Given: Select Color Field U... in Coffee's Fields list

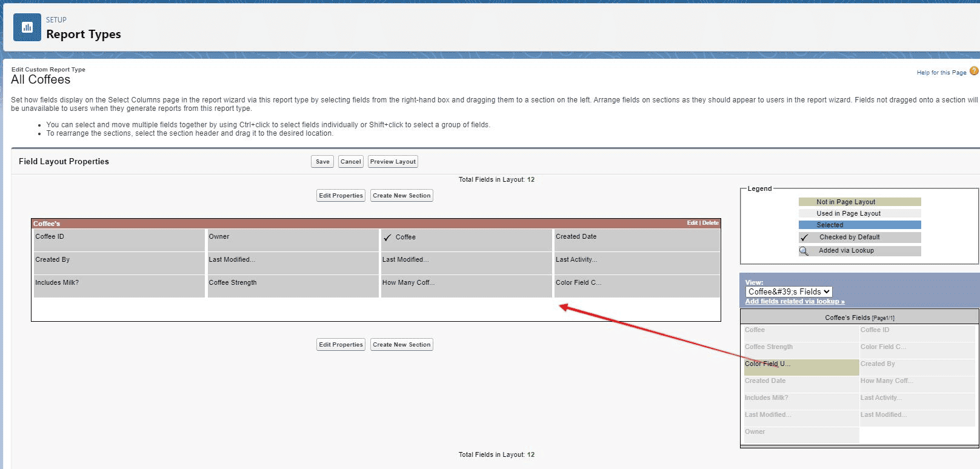Looking at the screenshot, I should tap(801, 367).
